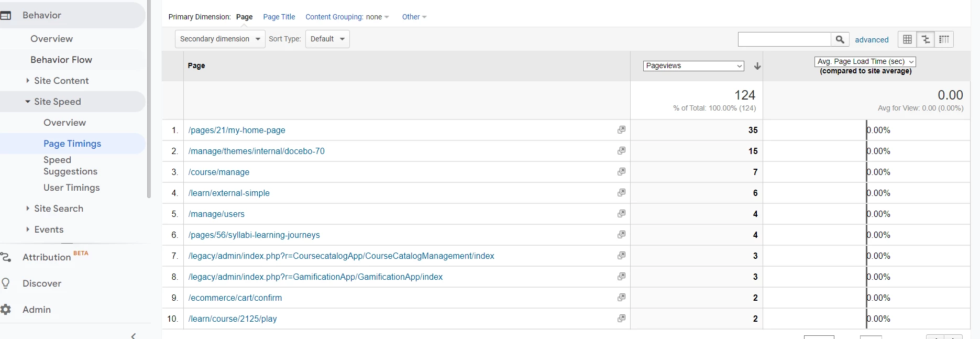This screenshot has width=980, height=339.
Task: Open /pages/21/my-home-page in new window icon
Action: click(621, 129)
